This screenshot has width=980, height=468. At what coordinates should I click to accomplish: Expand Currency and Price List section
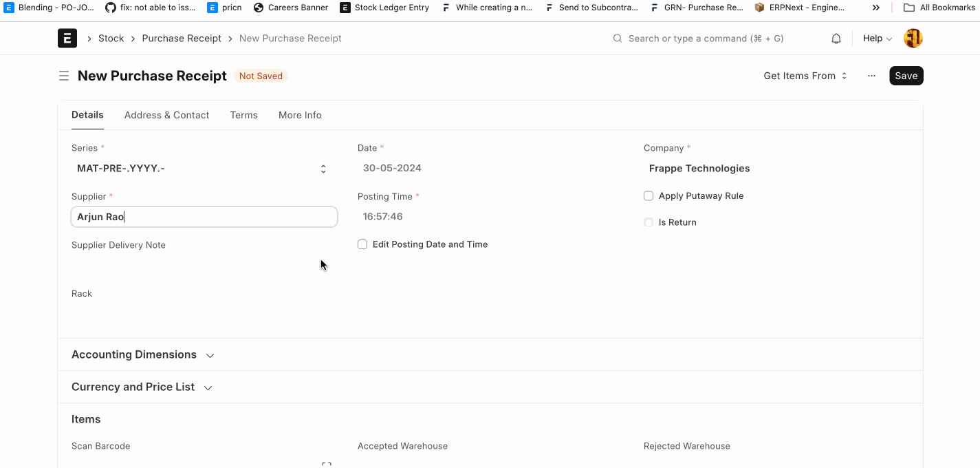tap(142, 387)
